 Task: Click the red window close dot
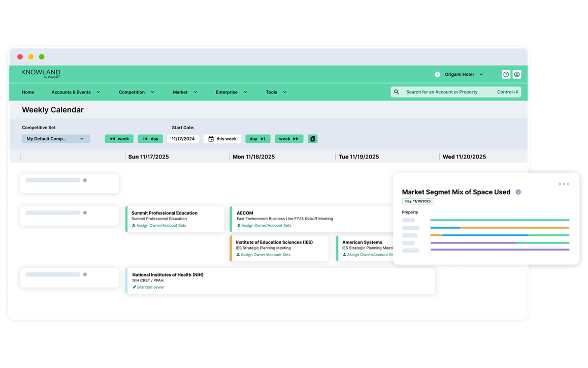click(20, 57)
